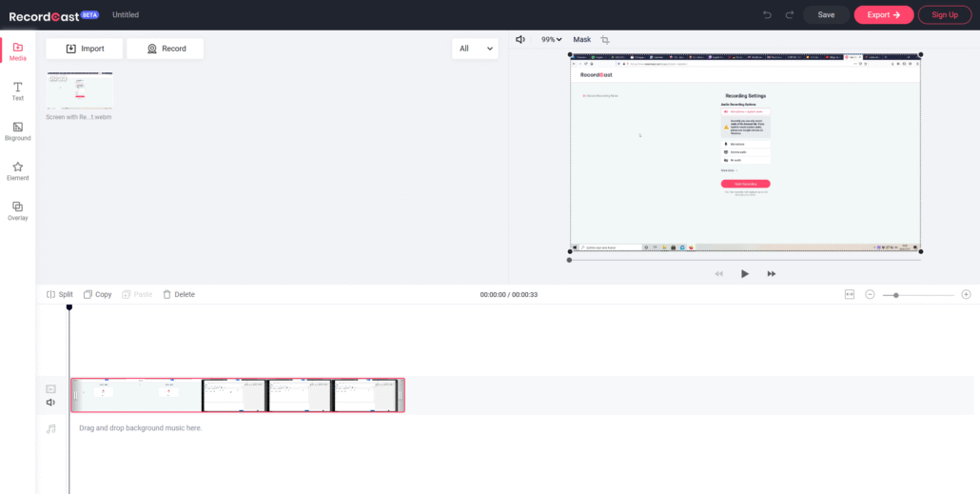The height and width of the screenshot is (494, 980).
Task: Open the All media filter dropdown
Action: tap(476, 49)
